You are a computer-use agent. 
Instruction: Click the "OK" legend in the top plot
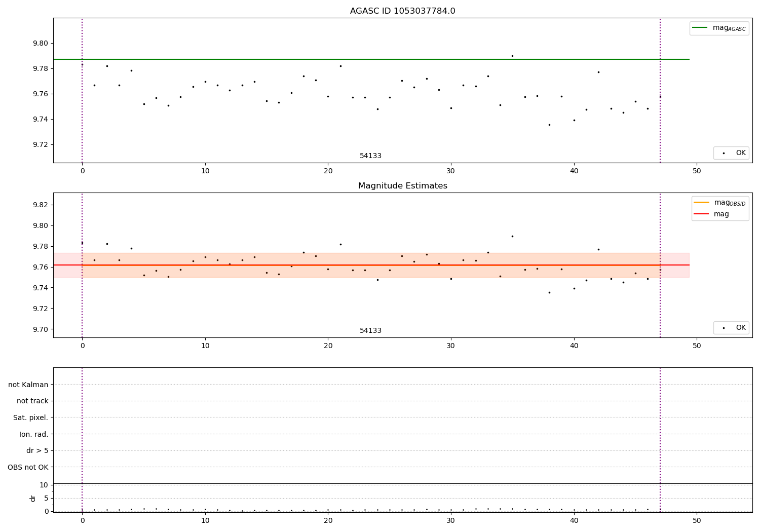coord(731,153)
